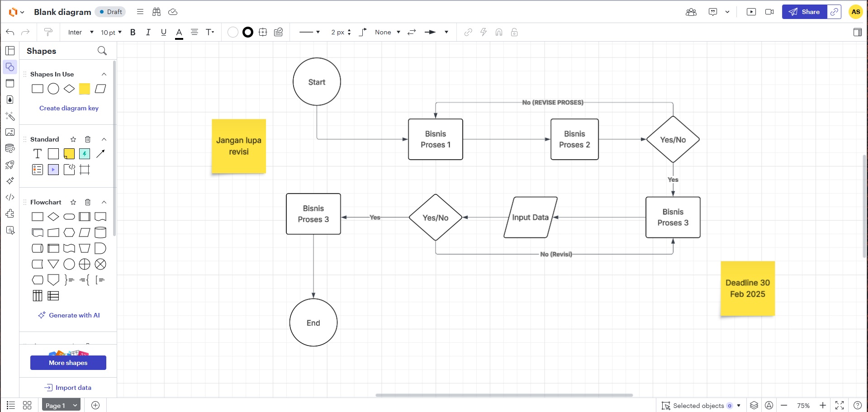The image size is (868, 412).
Task: Click the Redo arrow icon
Action: pos(25,32)
